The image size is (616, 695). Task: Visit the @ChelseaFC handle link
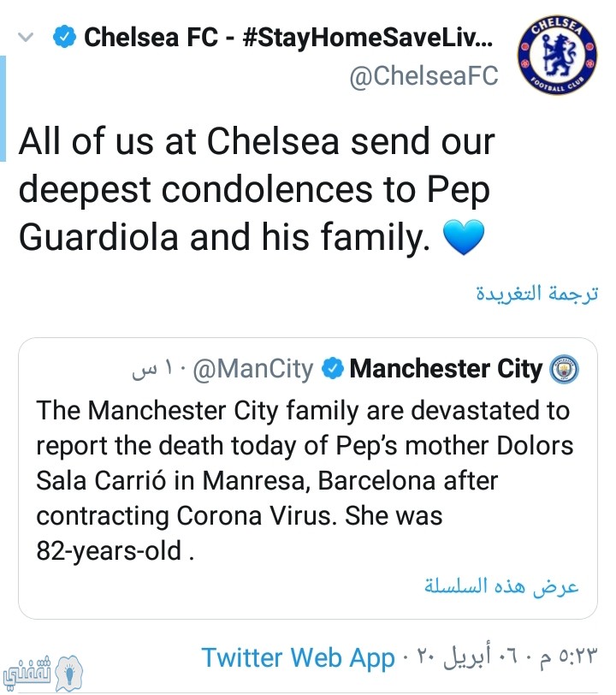pyautogui.click(x=423, y=76)
